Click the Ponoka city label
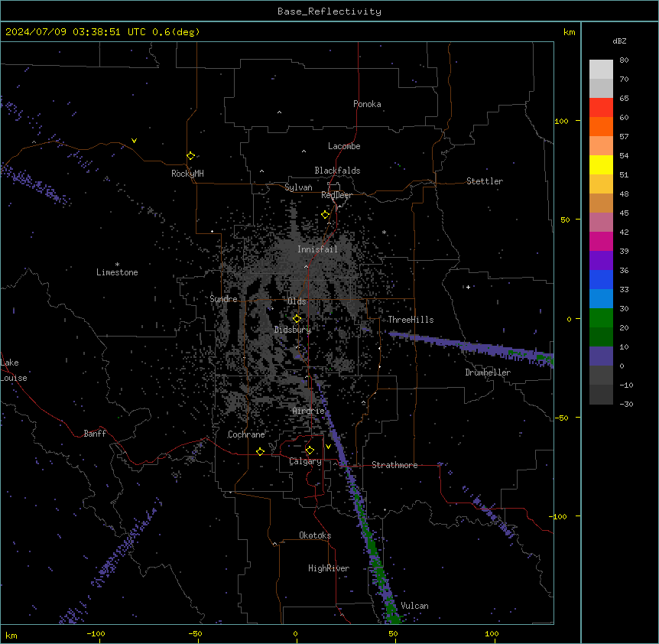This screenshot has height=644, width=659. click(367, 104)
